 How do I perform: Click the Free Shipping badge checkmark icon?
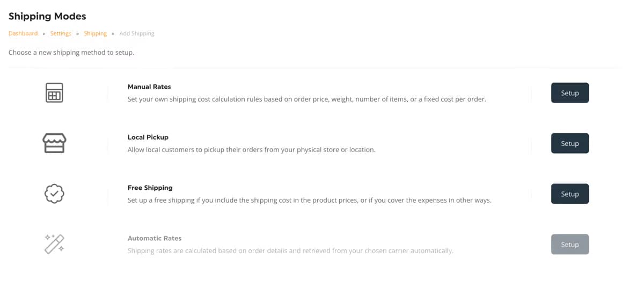54,193
